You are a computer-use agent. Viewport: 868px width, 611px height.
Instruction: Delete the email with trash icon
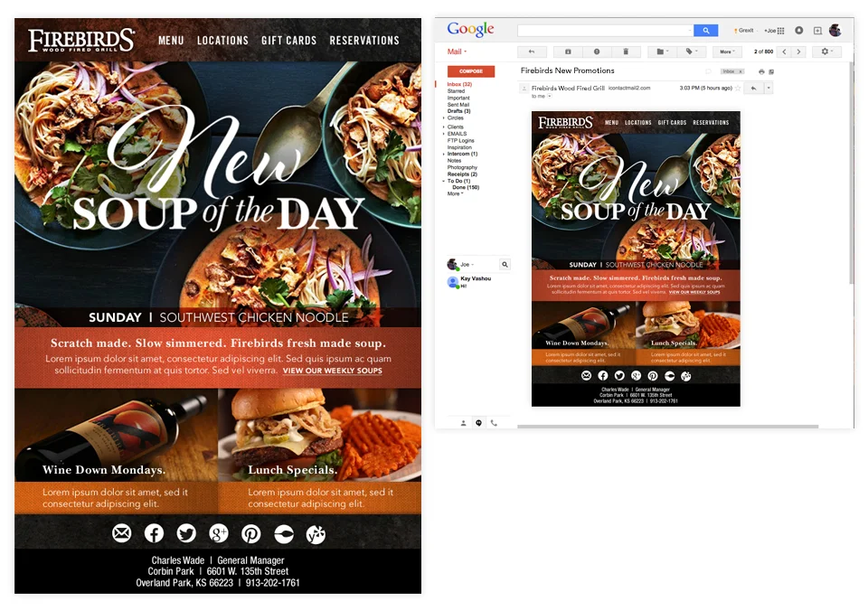[x=626, y=52]
